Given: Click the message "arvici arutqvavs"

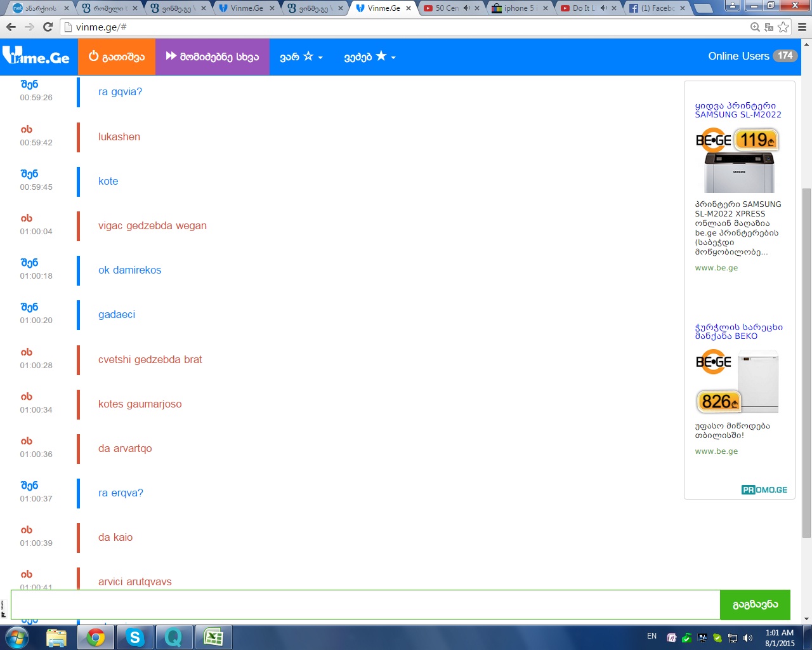Looking at the screenshot, I should click(x=135, y=582).
